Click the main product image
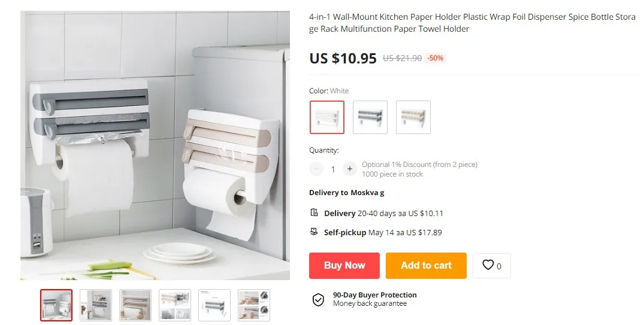The image size is (644, 325). point(155,145)
